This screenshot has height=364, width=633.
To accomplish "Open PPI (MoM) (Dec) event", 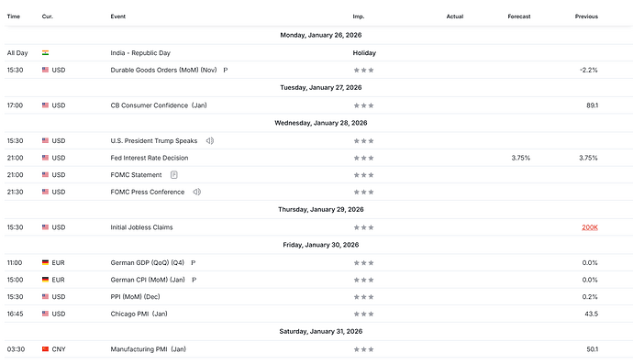I will [x=135, y=296].
